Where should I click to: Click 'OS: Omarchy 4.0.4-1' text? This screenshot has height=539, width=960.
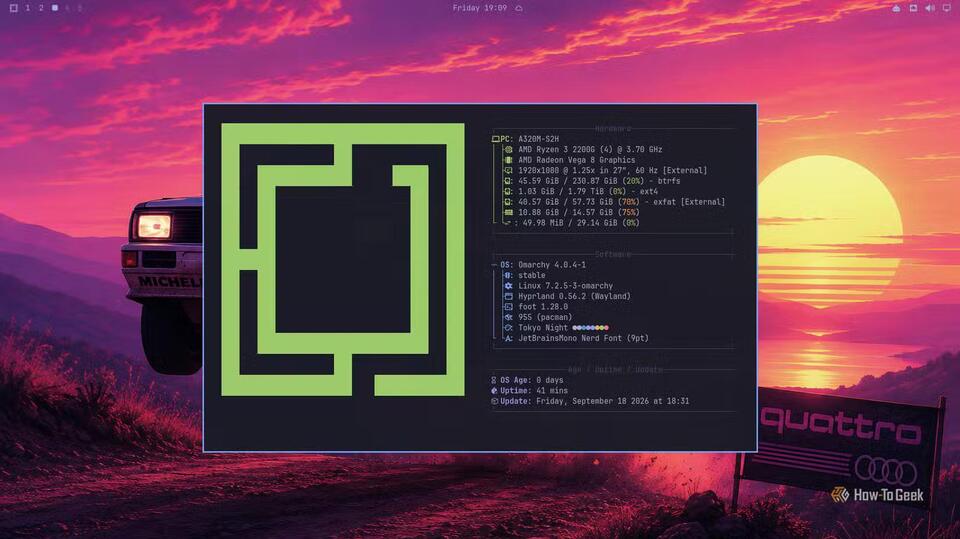coord(543,265)
